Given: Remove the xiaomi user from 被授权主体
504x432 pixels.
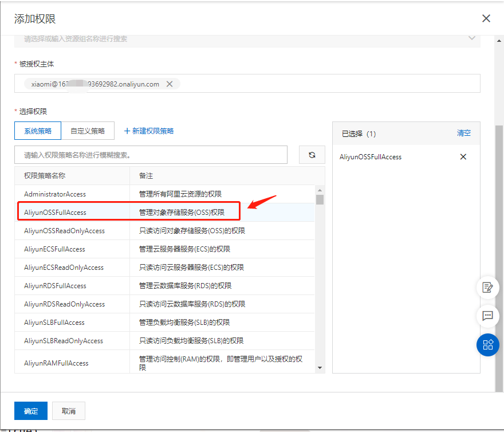Looking at the screenshot, I should 169,83.
